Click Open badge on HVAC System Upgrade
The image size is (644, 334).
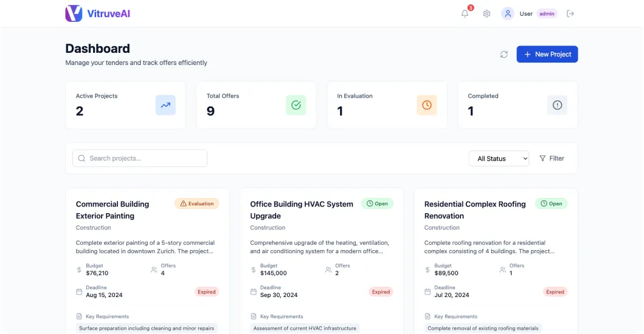coord(377,203)
